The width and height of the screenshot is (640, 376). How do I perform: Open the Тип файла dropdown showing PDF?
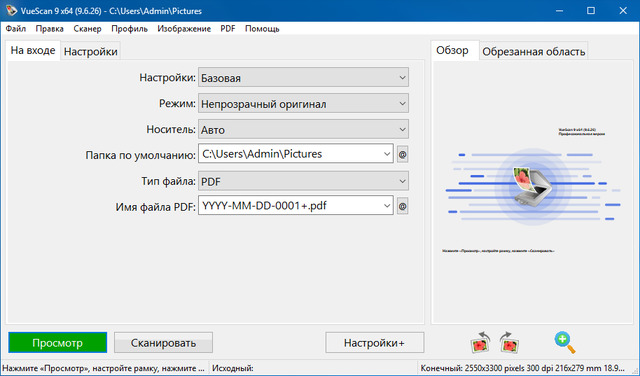[x=303, y=181]
